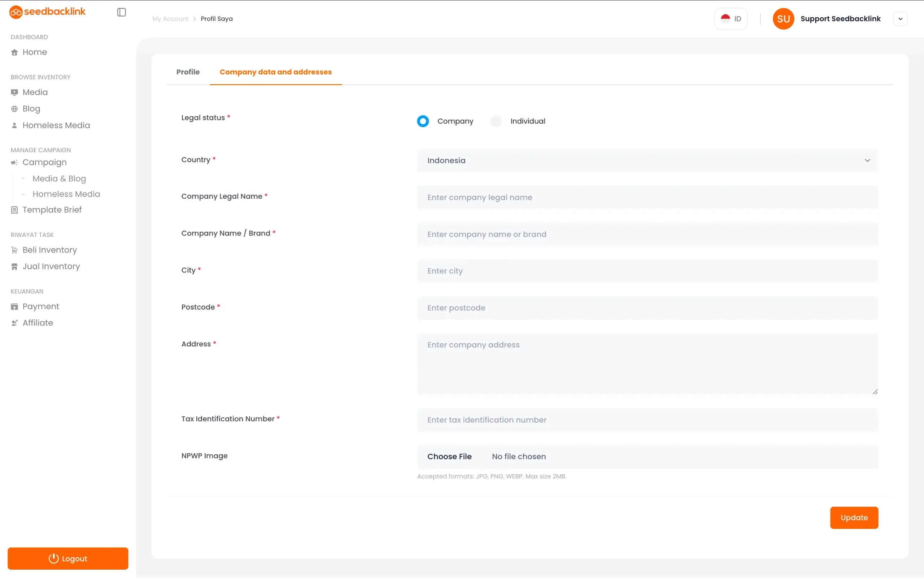Click the Payment wallet icon
Image resolution: width=924 pixels, height=578 pixels.
(14, 307)
